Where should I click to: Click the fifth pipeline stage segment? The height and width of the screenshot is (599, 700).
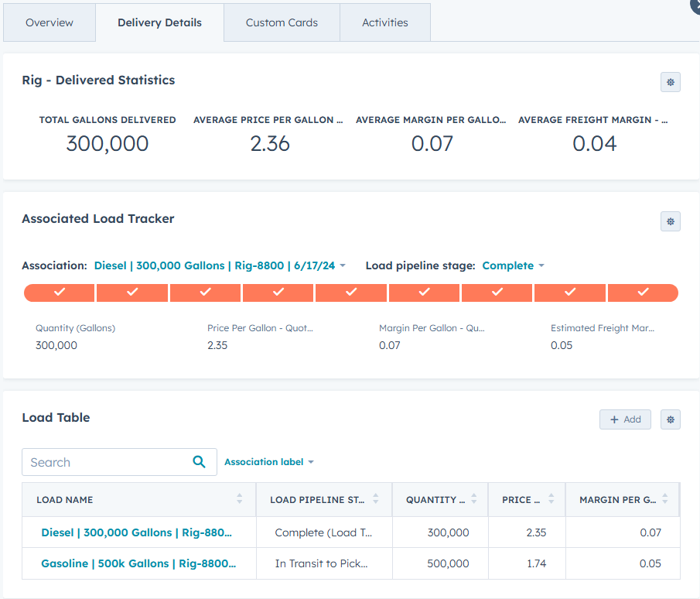351,293
